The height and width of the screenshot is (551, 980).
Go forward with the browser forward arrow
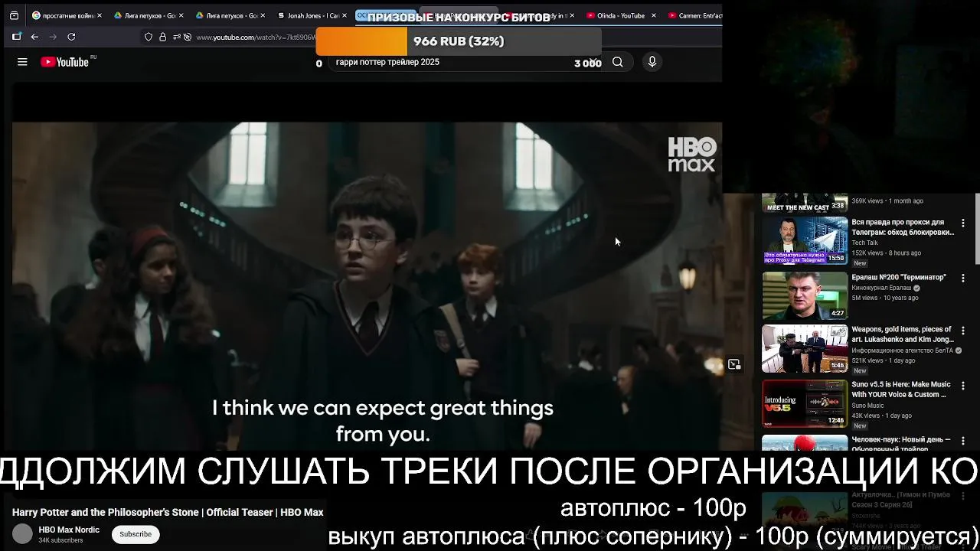pos(53,37)
